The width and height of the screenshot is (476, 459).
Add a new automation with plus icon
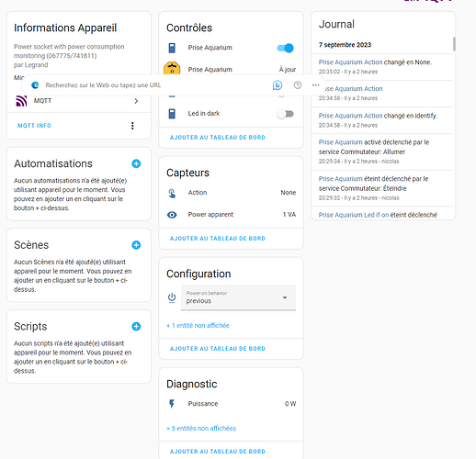136,163
